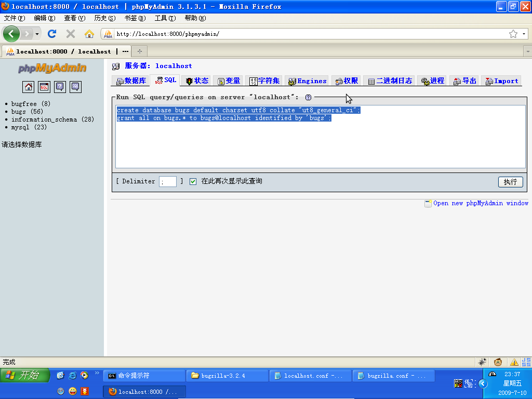The image size is (532, 399).
Task: Open the SQL query window icon in sidebar
Action: pyautogui.click(x=44, y=87)
